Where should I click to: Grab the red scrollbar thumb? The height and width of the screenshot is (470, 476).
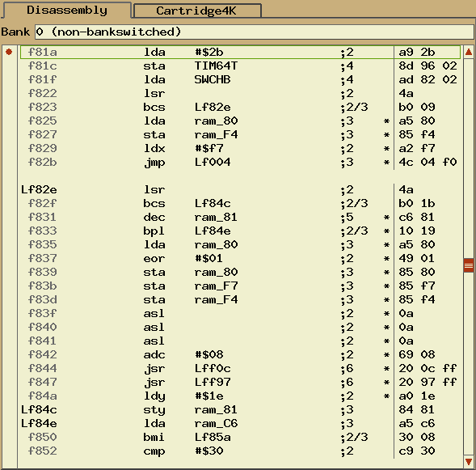click(x=469, y=265)
